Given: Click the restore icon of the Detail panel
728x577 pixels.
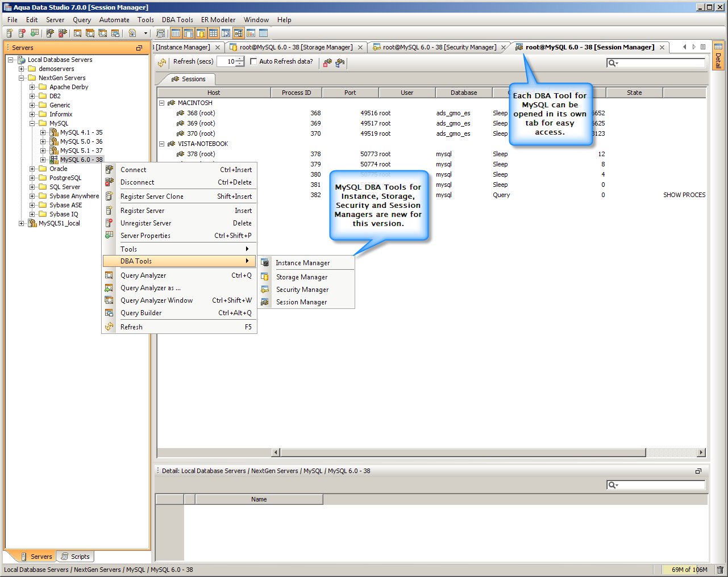Looking at the screenshot, I should (698, 471).
